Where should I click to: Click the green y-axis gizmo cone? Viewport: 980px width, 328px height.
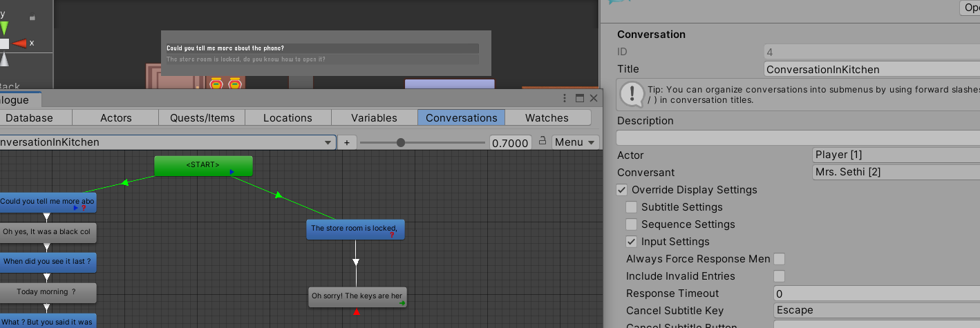pos(4,28)
